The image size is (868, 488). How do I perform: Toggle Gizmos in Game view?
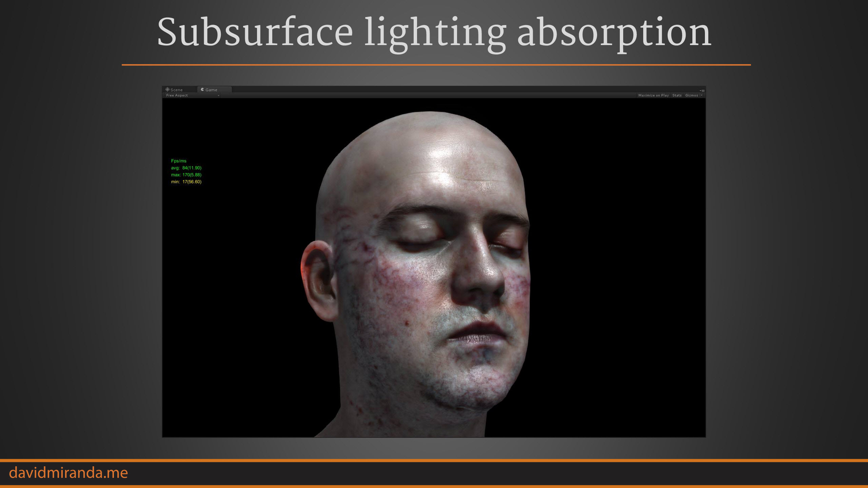tap(691, 96)
